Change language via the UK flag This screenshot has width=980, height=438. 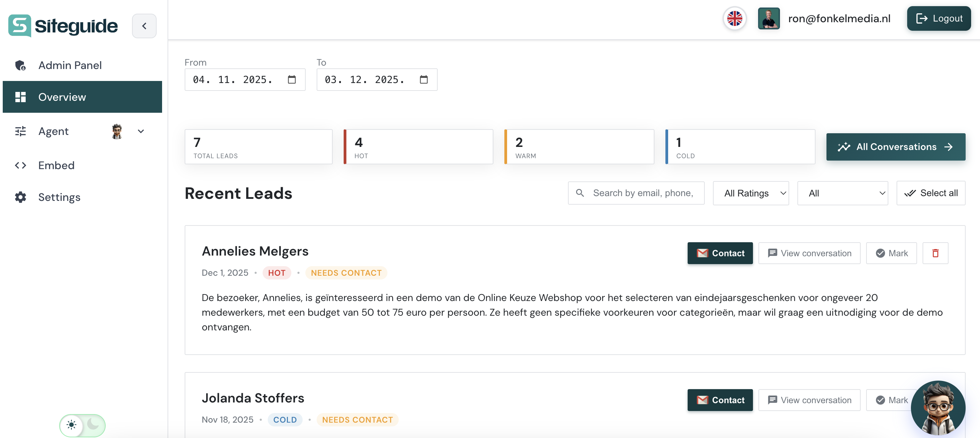click(734, 18)
